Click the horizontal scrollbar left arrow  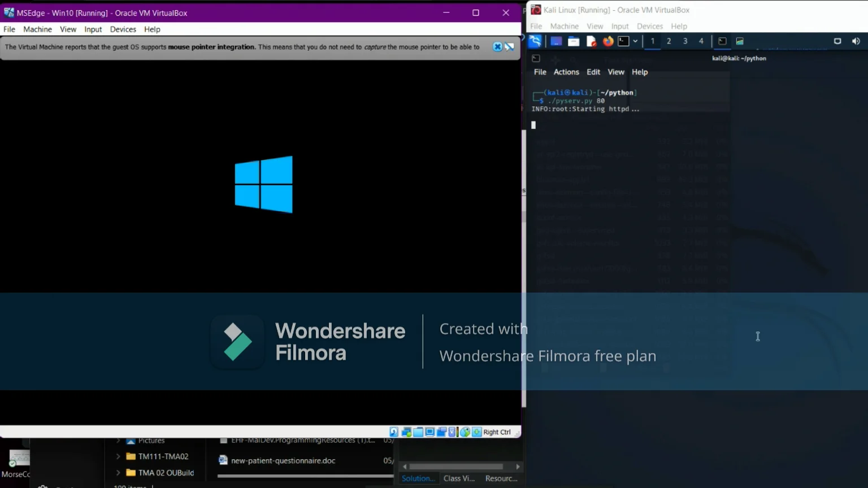(x=405, y=467)
